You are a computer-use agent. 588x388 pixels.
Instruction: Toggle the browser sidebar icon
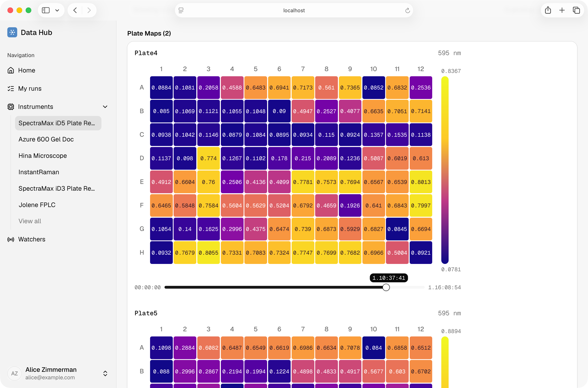46,10
